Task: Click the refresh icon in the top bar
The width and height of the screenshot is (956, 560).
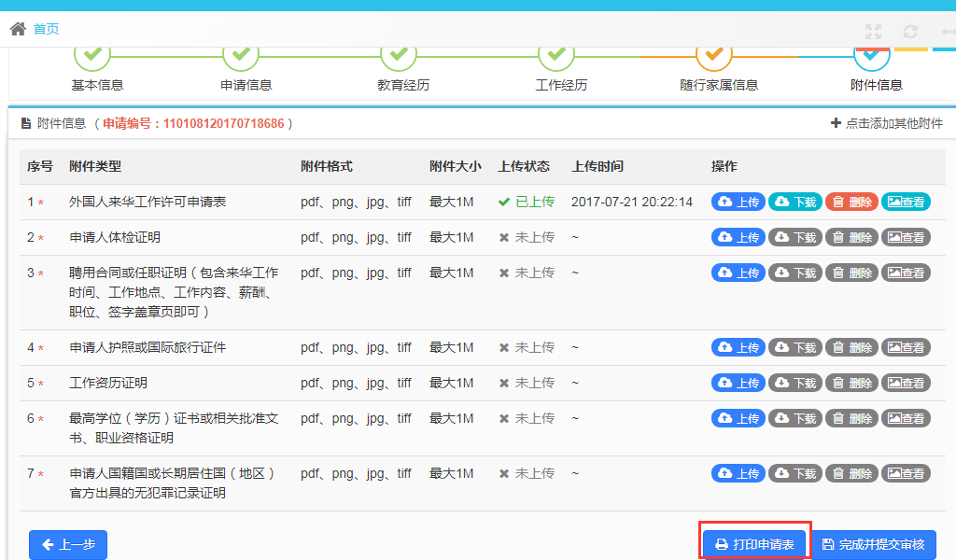Action: [x=910, y=32]
